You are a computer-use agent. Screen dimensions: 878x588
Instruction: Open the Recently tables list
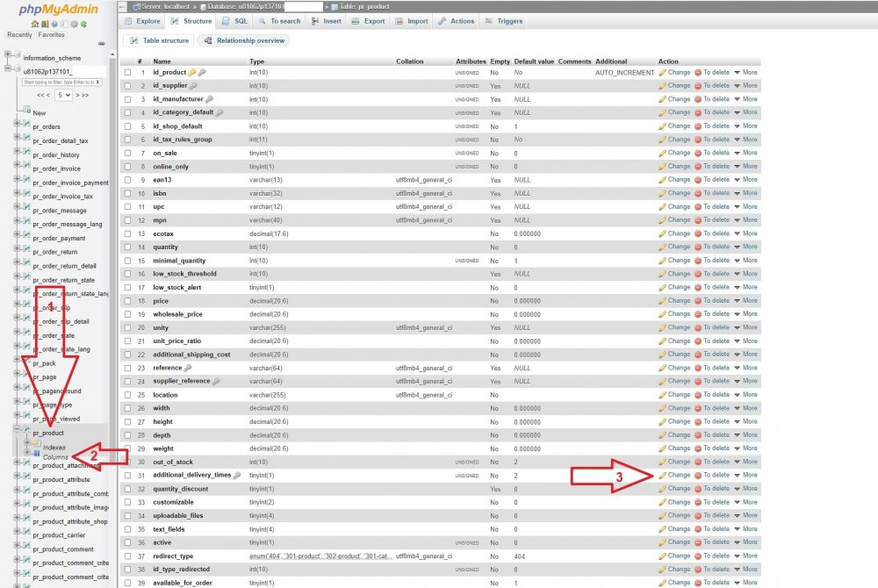pyautogui.click(x=19, y=35)
